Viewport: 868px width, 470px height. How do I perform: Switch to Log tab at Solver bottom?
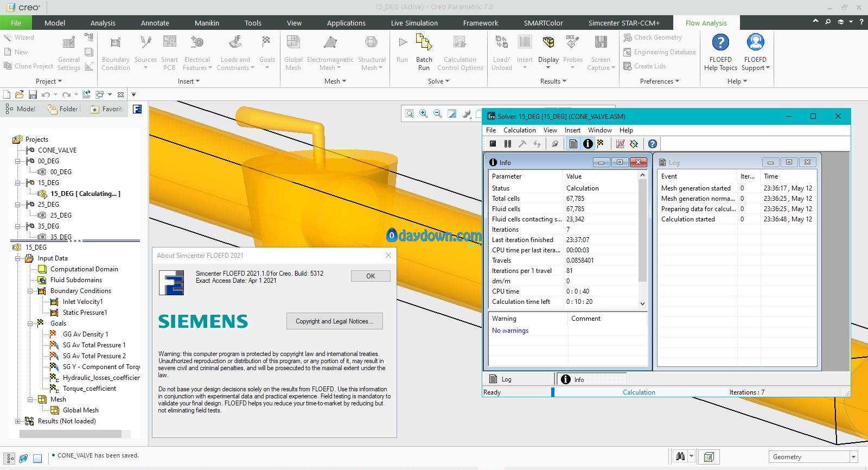point(519,379)
